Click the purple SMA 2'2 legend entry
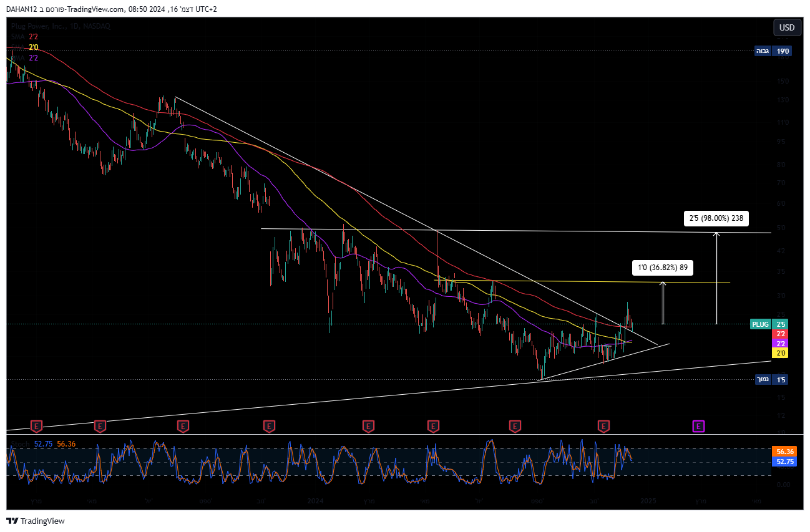Viewport: 810px width, 532px height. click(x=24, y=58)
